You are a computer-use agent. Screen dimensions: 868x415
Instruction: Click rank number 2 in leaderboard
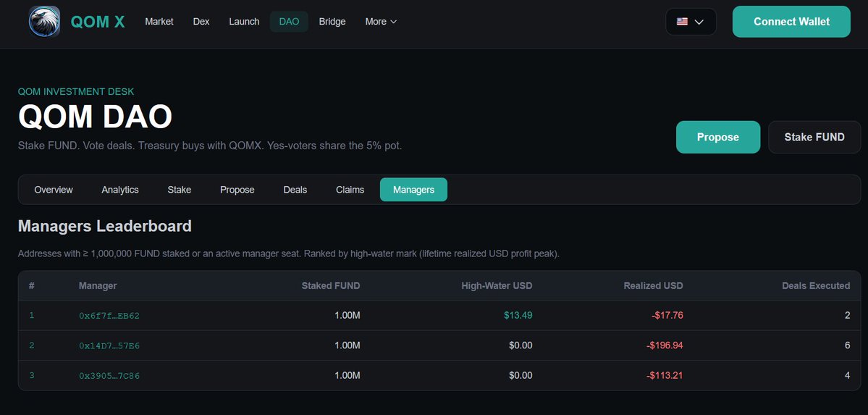(32, 345)
